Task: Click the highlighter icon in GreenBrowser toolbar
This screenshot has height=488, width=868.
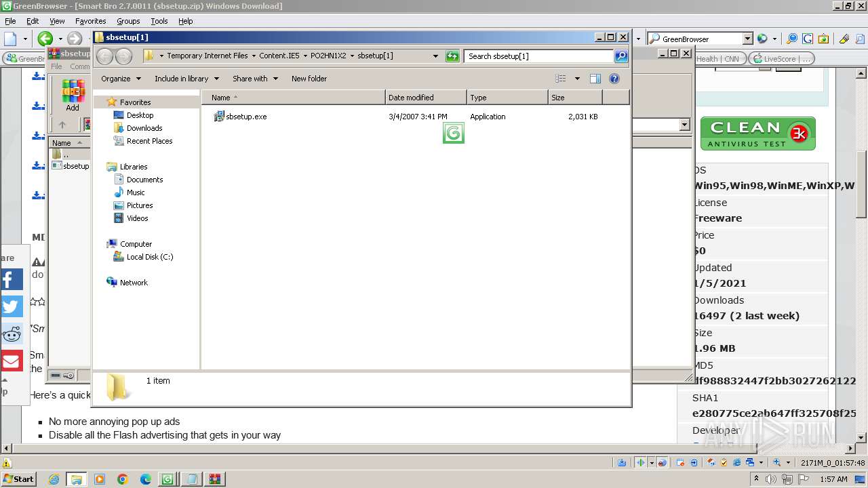Action: point(844,39)
